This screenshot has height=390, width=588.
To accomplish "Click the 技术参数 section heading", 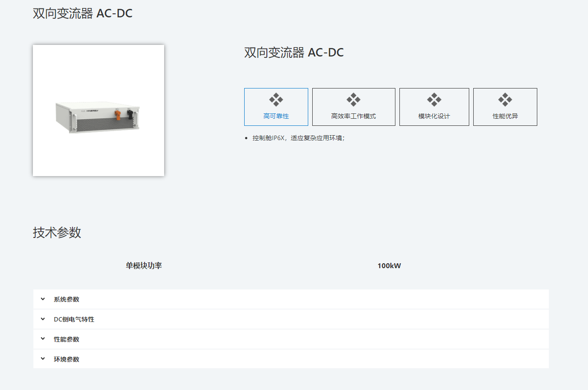I will coord(57,233).
